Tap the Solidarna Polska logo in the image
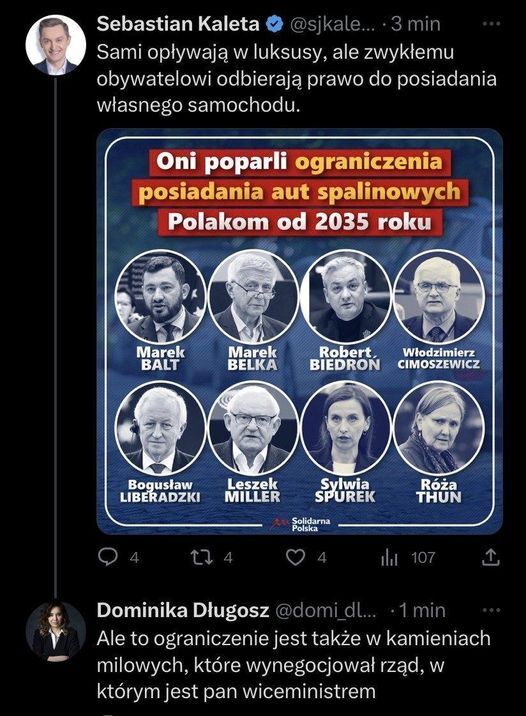This screenshot has height=716, width=526. click(300, 524)
